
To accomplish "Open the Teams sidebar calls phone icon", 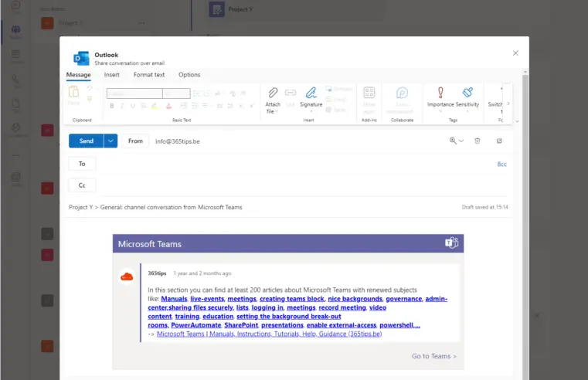I will point(15,80).
